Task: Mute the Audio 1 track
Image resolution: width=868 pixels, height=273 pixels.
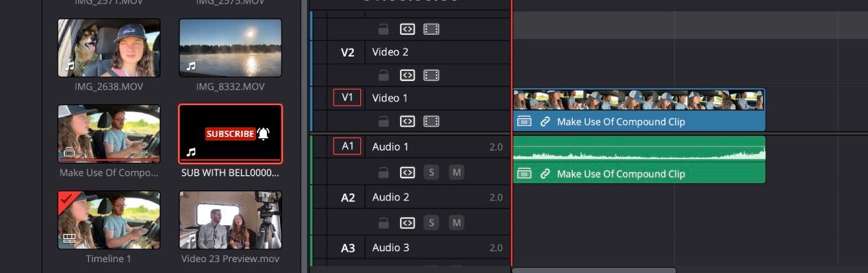Action: click(456, 172)
